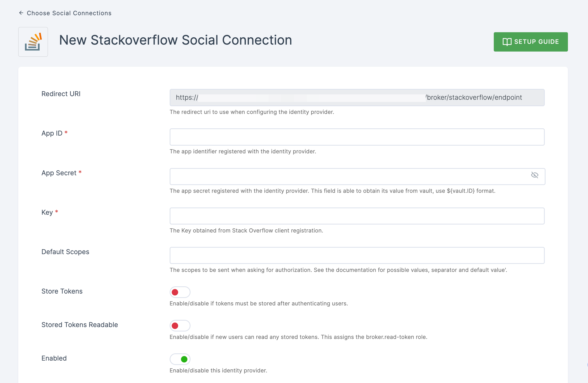
Task: Click the Redirect URI label
Action: pos(61,94)
